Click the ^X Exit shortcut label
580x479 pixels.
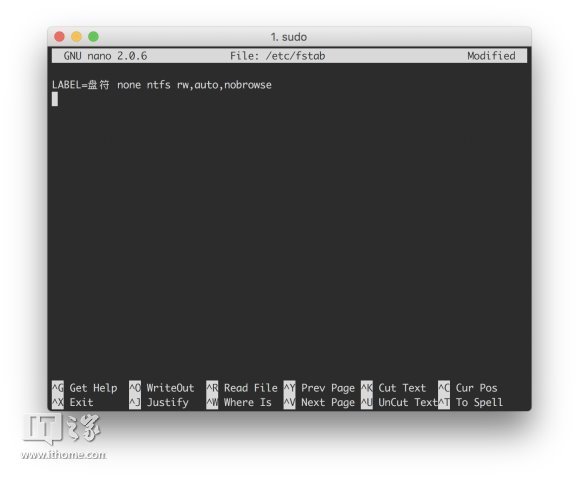[73, 402]
